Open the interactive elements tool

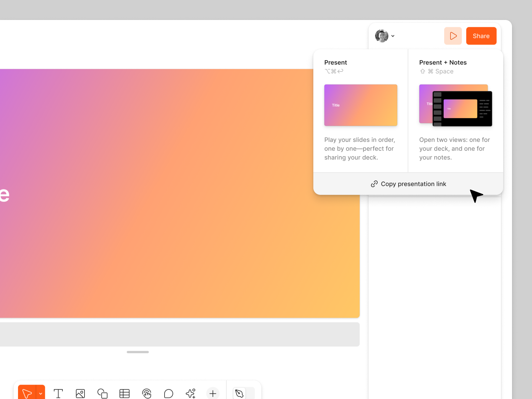[147, 393]
